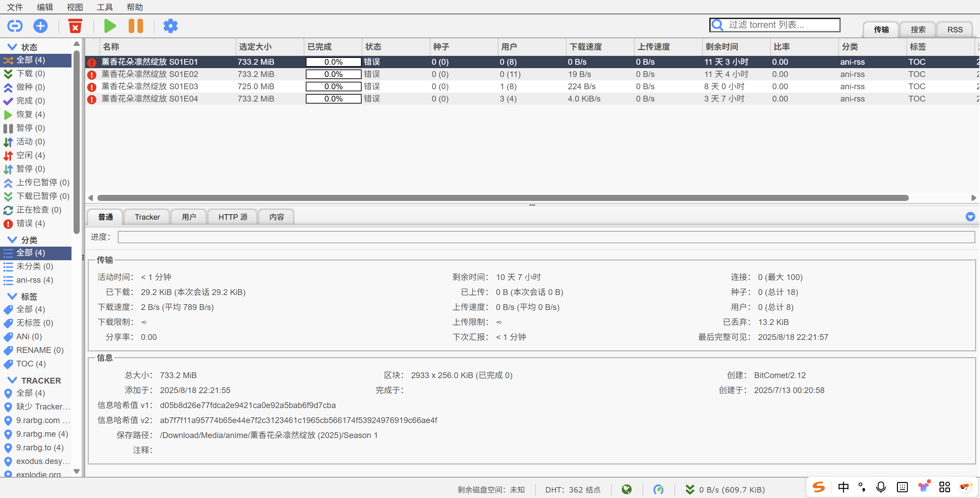
Task: Click the 中 input language indicator
Action: click(843, 487)
